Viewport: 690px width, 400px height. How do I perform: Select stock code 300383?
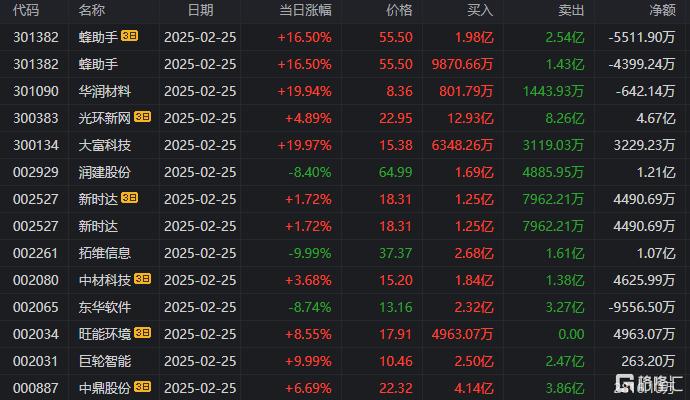[36, 118]
